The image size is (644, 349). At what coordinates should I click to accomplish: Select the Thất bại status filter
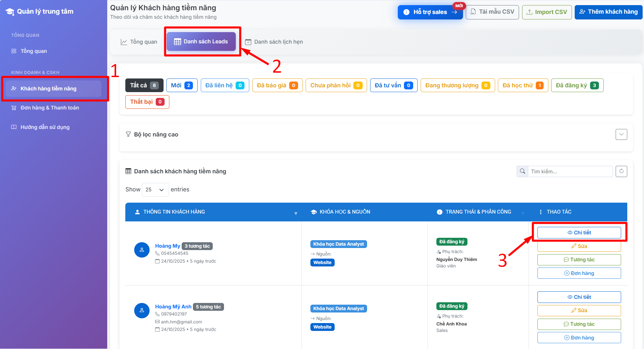[147, 102]
